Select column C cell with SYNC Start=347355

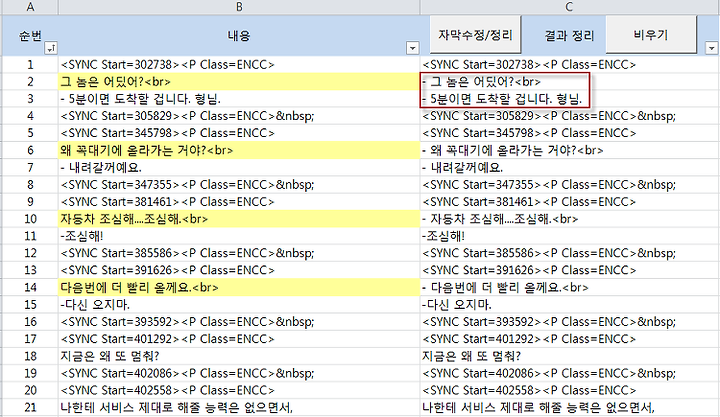(x=570, y=185)
